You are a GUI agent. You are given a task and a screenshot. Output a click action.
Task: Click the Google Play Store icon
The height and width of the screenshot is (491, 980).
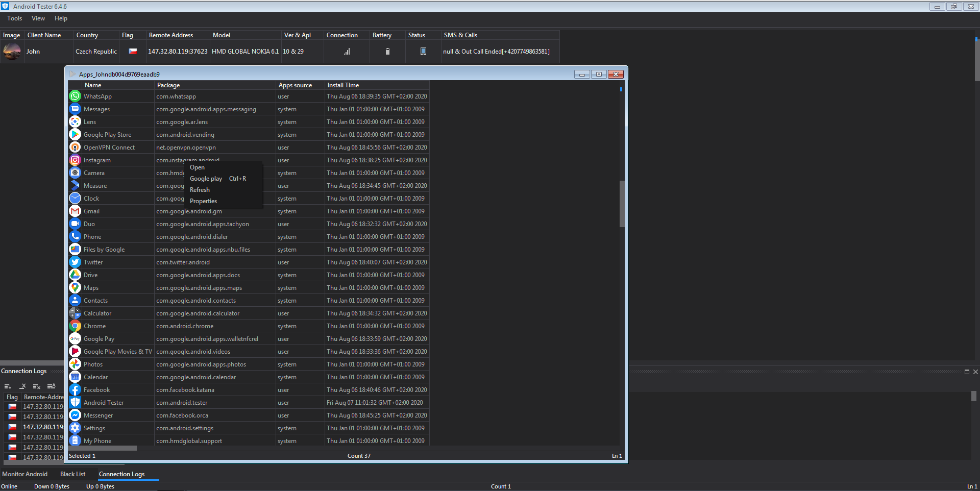pos(75,134)
